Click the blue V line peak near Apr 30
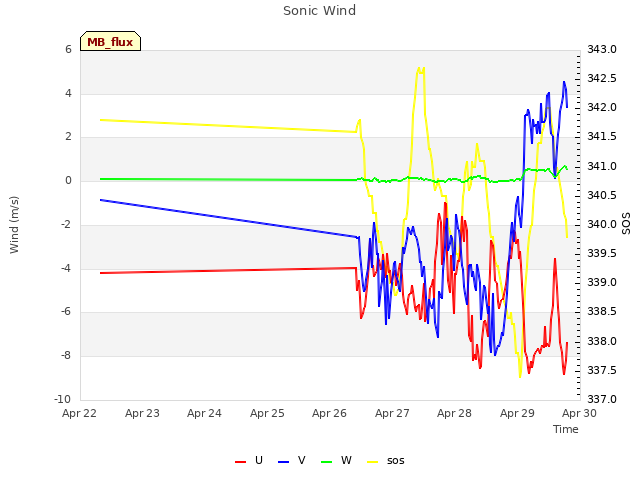This screenshot has width=640, height=480. [x=564, y=82]
